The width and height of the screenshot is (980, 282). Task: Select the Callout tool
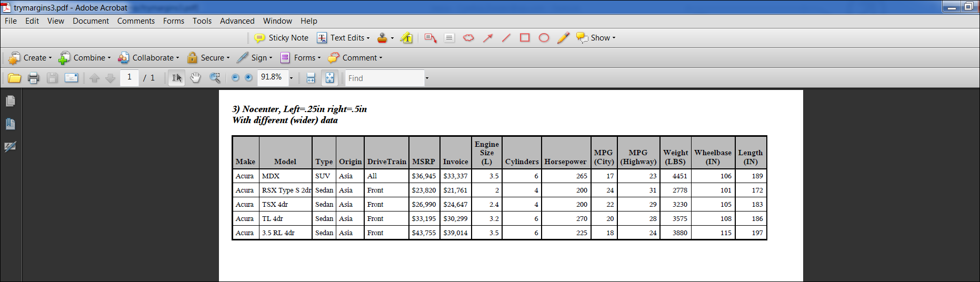(431, 38)
